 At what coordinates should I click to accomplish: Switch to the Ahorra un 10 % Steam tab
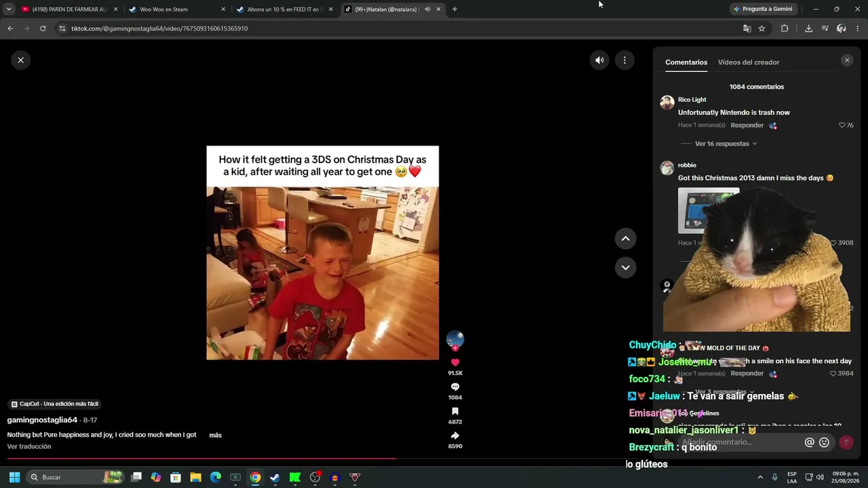click(x=285, y=9)
